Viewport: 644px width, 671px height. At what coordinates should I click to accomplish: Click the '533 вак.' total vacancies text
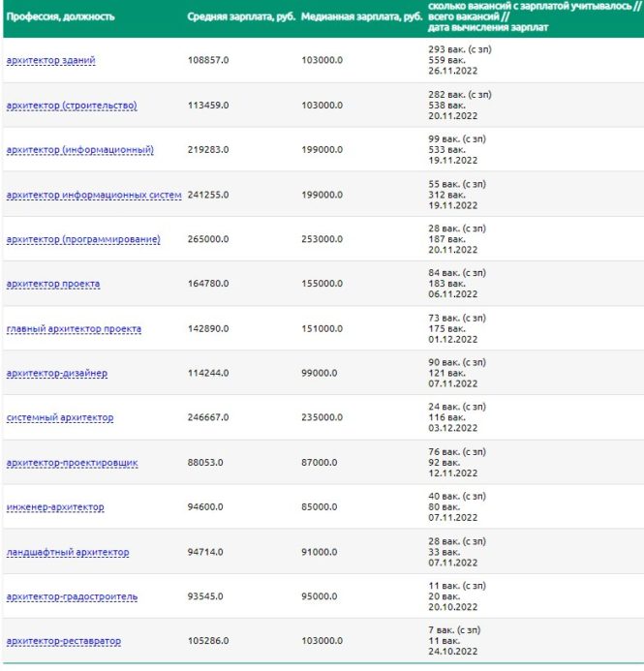tap(446, 150)
